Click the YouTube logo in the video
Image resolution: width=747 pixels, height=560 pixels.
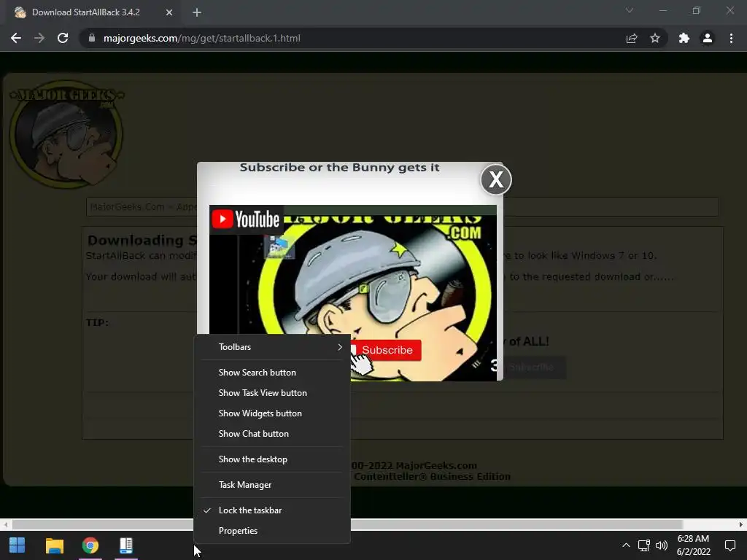pos(246,219)
